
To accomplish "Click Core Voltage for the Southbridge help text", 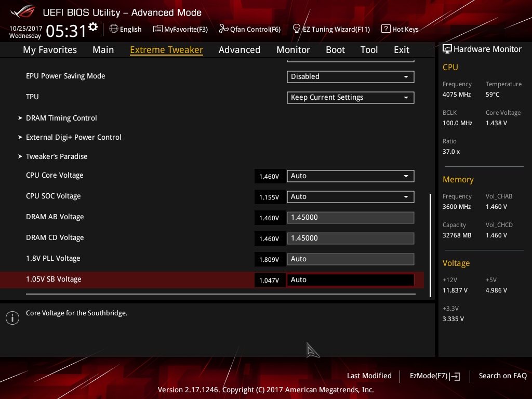I will [77, 313].
